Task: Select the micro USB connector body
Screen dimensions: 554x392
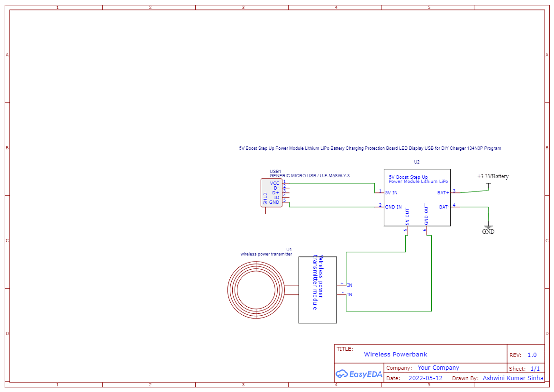Action: (x=271, y=192)
